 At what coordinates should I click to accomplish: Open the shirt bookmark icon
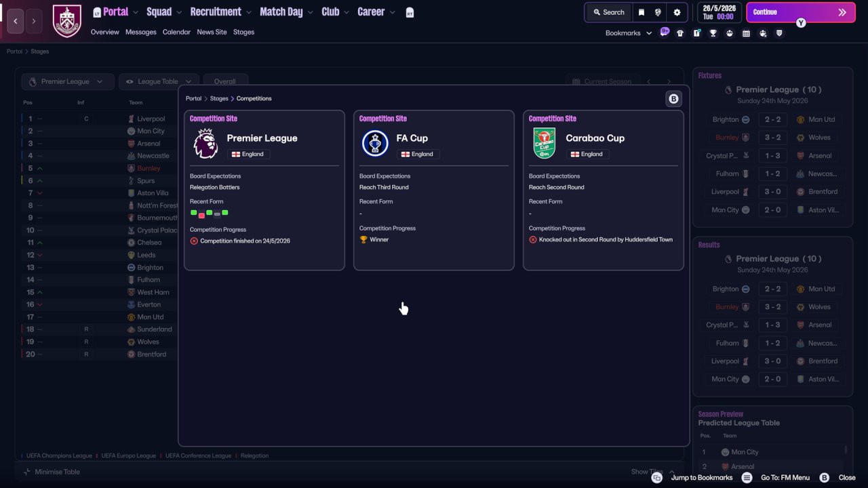(680, 33)
